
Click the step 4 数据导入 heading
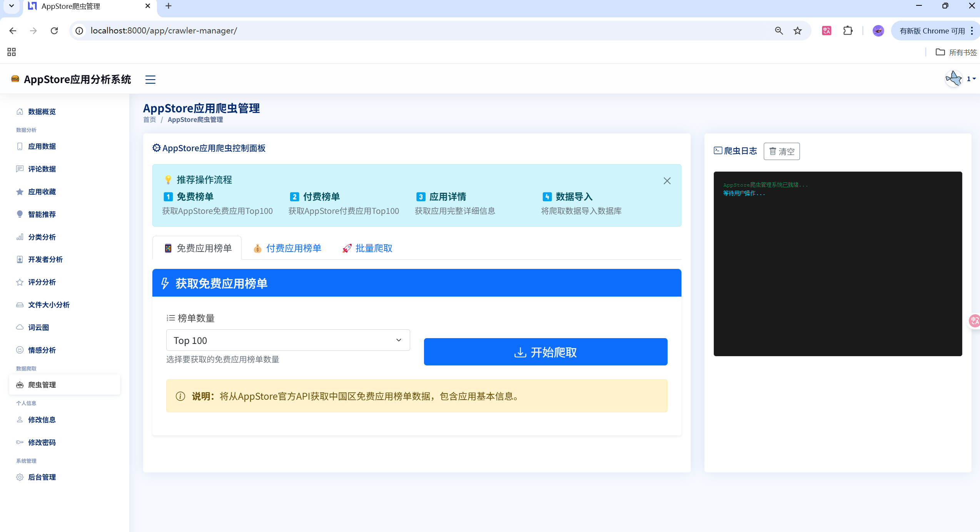click(574, 197)
